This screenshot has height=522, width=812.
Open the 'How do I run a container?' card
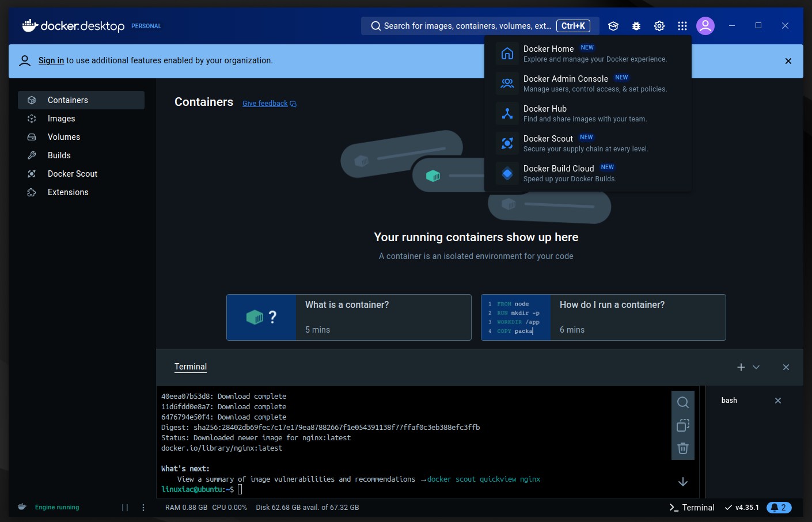(604, 318)
